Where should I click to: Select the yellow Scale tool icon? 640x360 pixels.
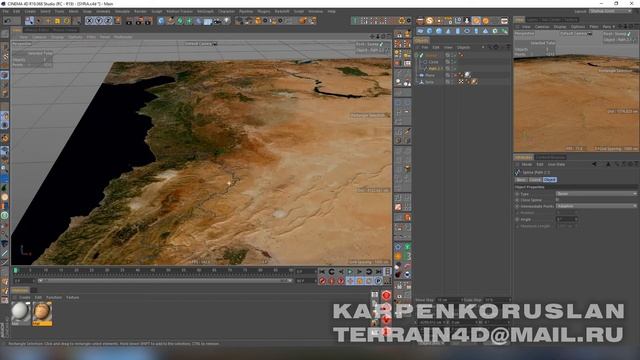point(58,21)
